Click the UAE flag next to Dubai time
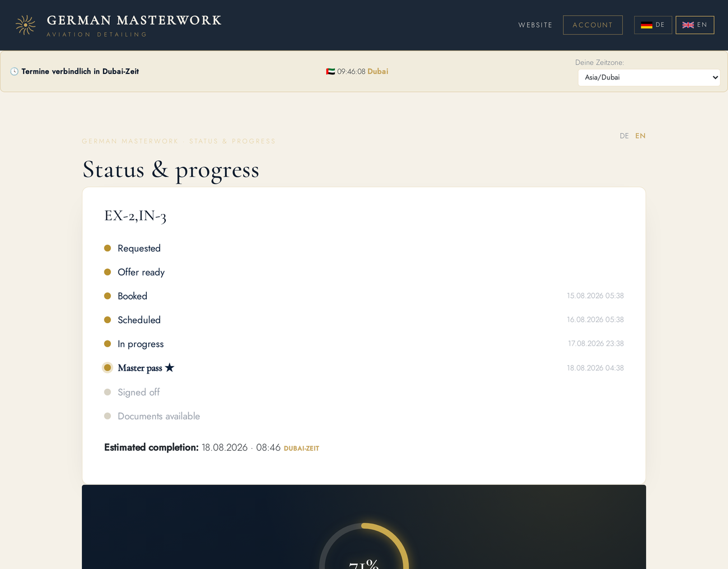The width and height of the screenshot is (728, 569). pyautogui.click(x=330, y=72)
